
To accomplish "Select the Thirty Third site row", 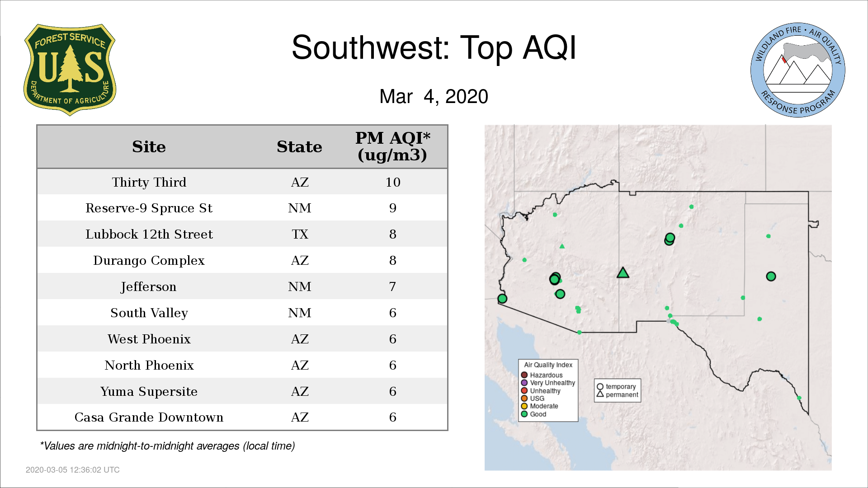I will [x=242, y=182].
